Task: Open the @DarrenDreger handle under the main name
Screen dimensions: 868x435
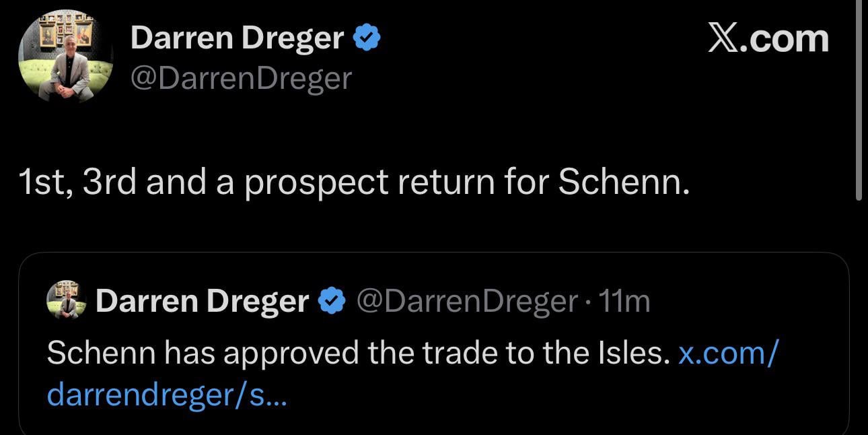Action: click(x=241, y=79)
